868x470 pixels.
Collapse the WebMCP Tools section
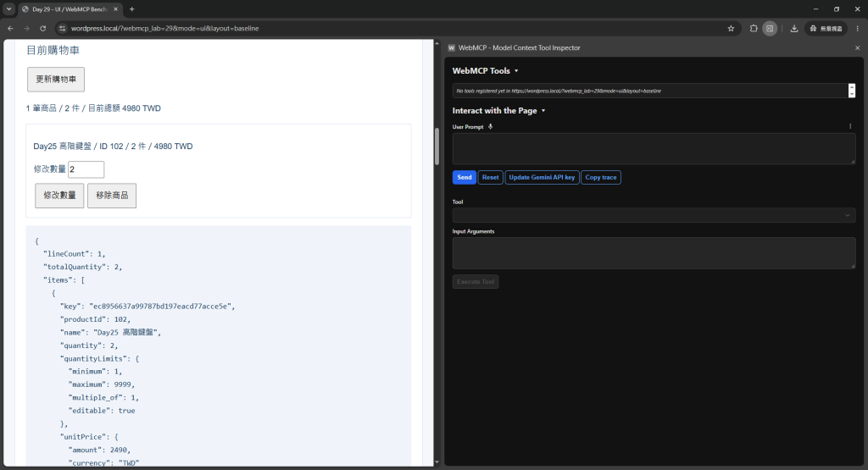pyautogui.click(x=485, y=71)
